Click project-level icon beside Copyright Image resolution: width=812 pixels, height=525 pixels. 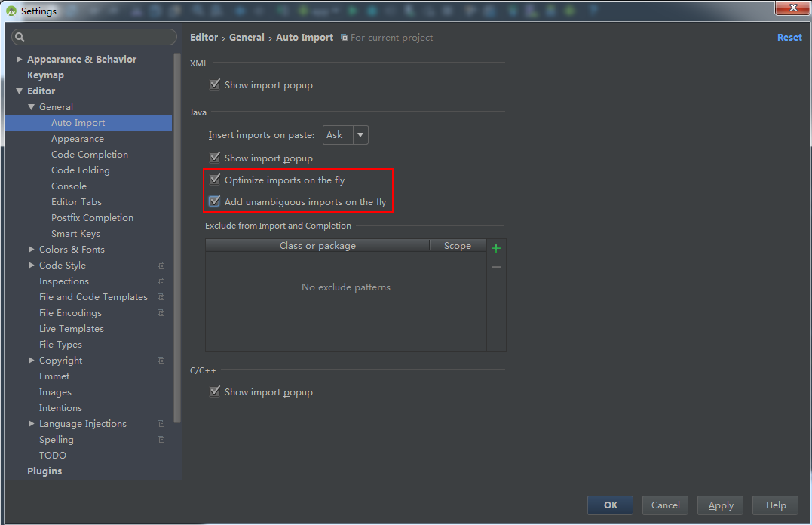161,361
